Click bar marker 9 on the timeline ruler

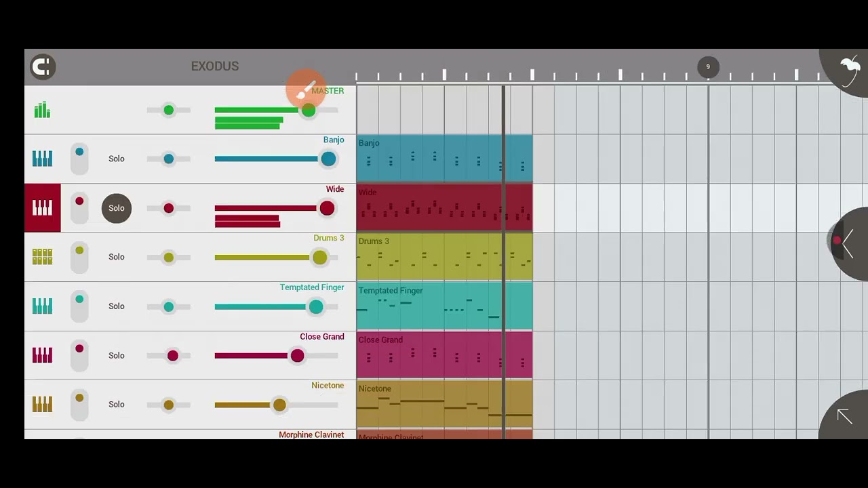[x=708, y=66]
